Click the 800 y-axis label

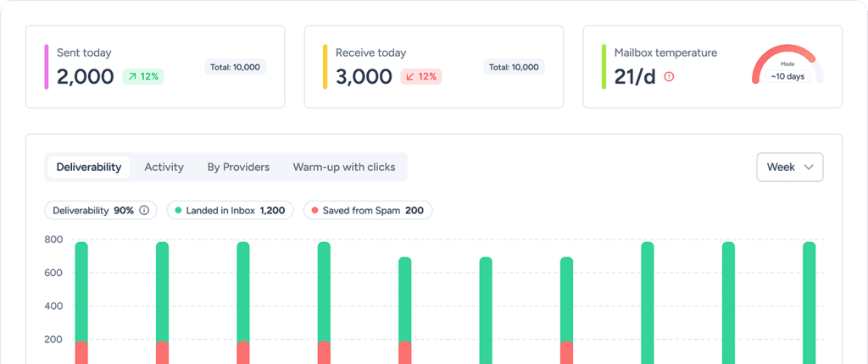[53, 240]
